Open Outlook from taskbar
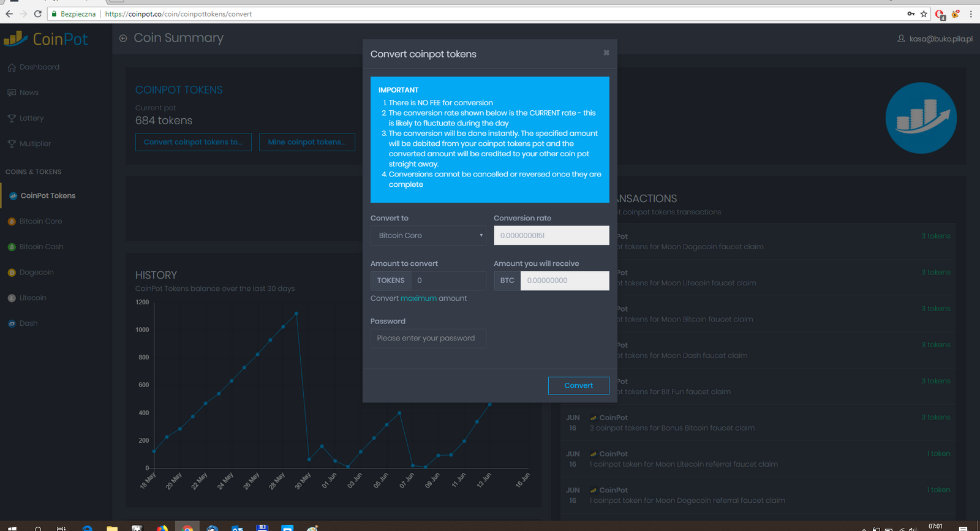 (238, 528)
